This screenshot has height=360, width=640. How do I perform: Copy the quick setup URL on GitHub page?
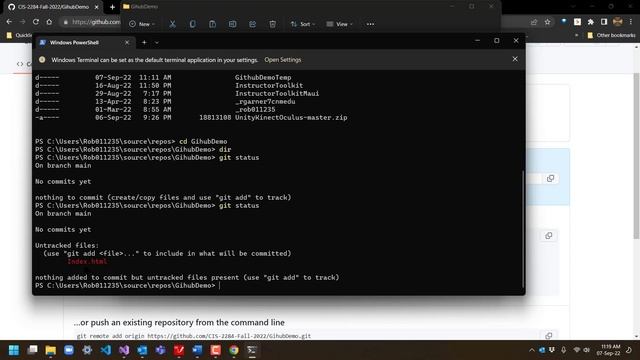point(550,178)
